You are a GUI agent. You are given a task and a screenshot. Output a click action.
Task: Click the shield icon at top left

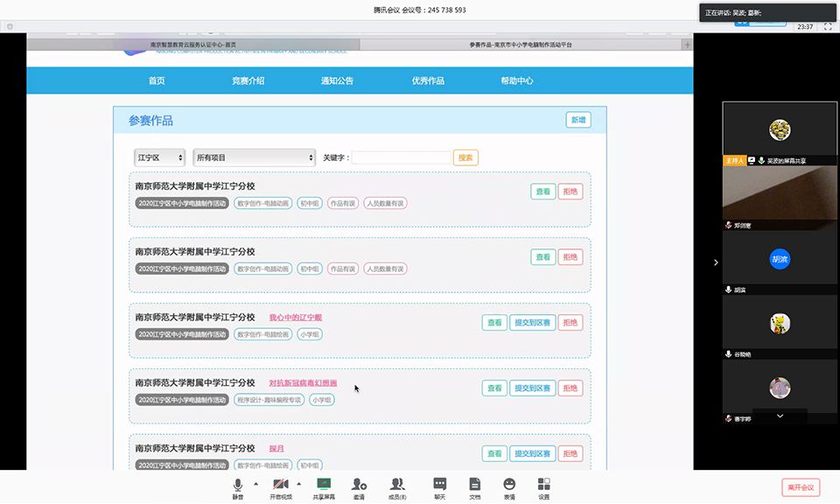(x=10, y=26)
